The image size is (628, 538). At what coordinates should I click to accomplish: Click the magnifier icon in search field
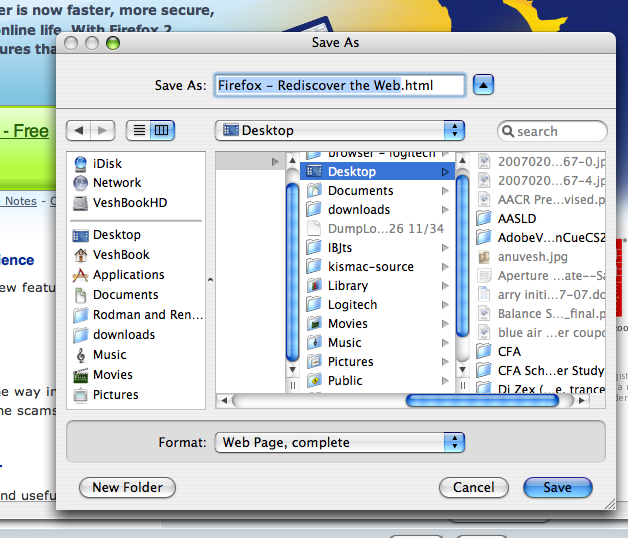(x=508, y=131)
